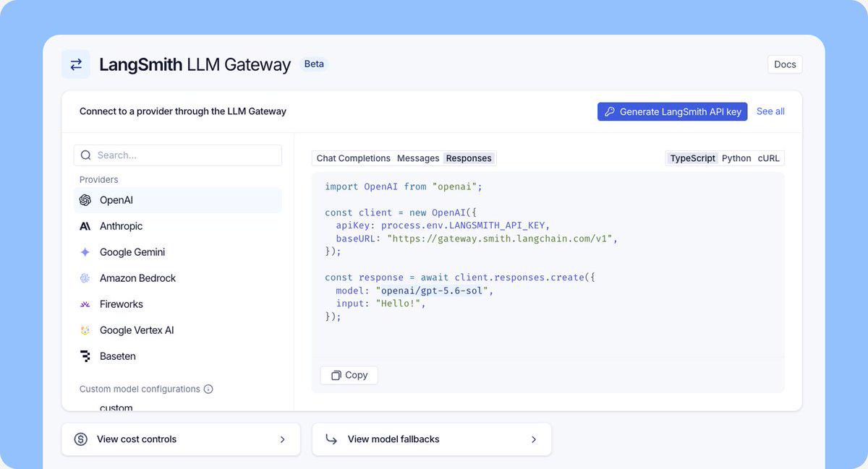Switch to the Messages tab
The width and height of the screenshot is (868, 469).
click(418, 158)
